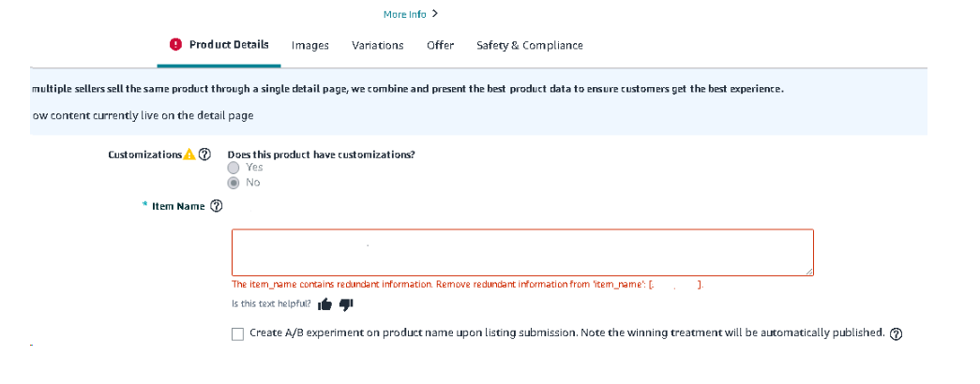
Task: Switch to the Product Details tab
Action: 229,45
